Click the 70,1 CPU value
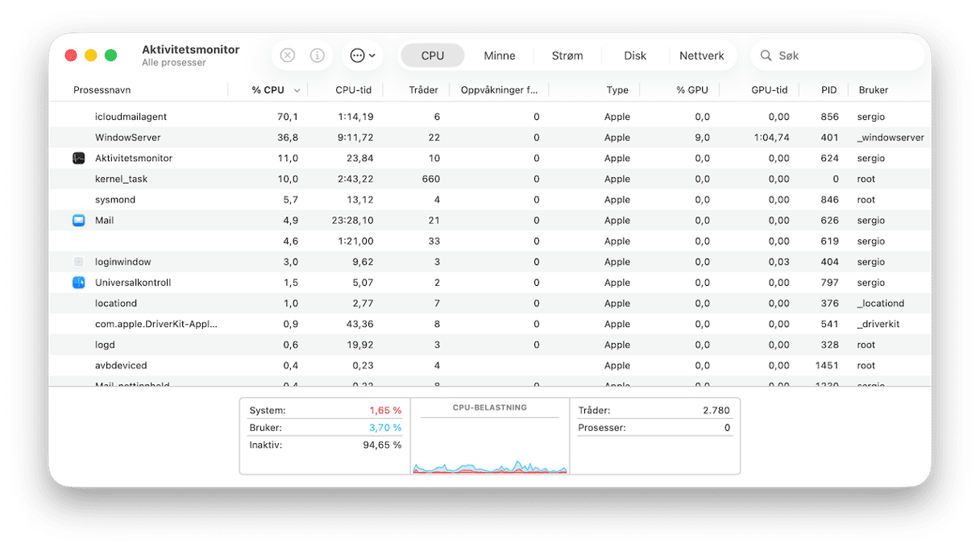The image size is (980, 551). coord(288,117)
